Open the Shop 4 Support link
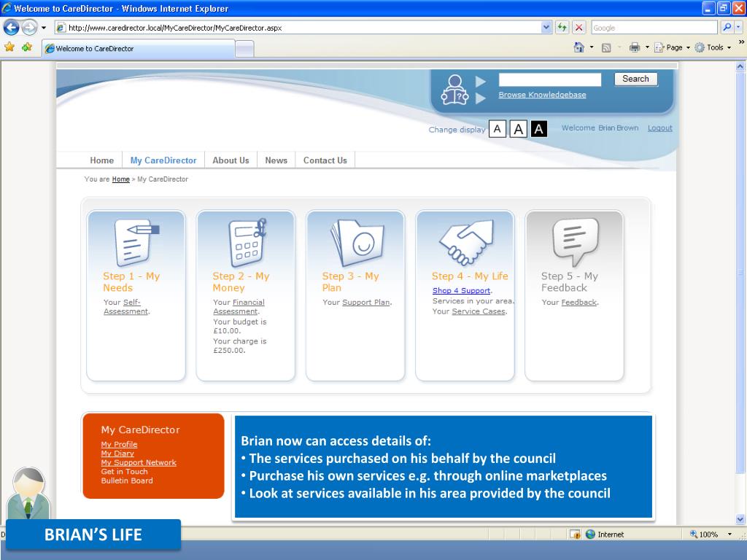 461,290
